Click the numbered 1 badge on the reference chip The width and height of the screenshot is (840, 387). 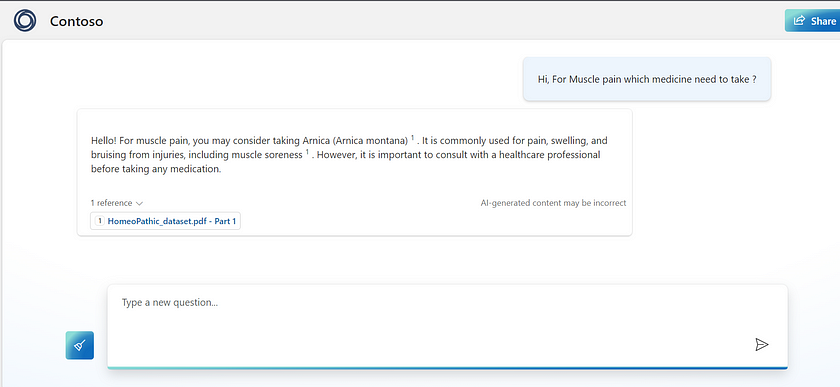tap(100, 221)
